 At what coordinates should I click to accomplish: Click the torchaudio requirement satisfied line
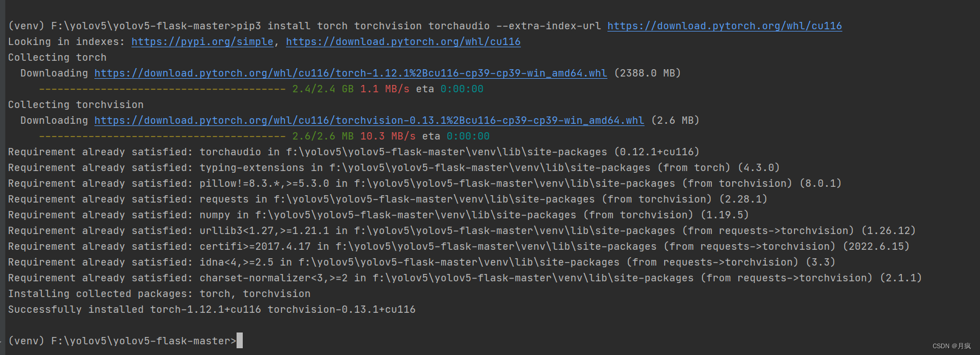tap(353, 152)
